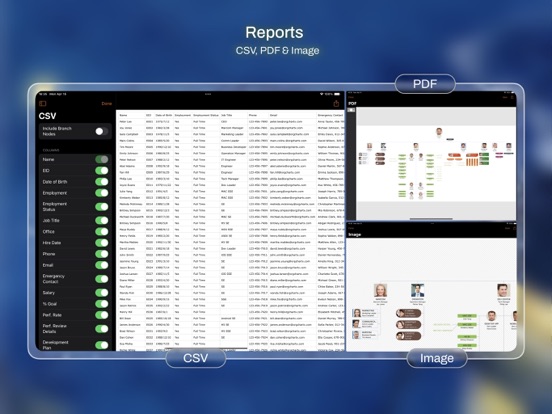Disable the Date of Birth column toggle

[x=102, y=182]
